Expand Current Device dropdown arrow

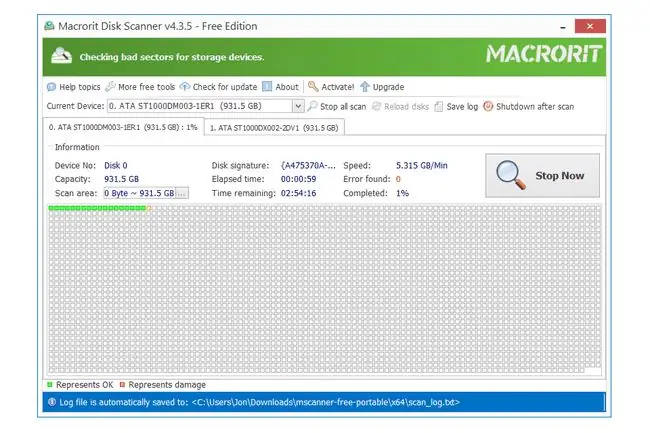(298, 106)
